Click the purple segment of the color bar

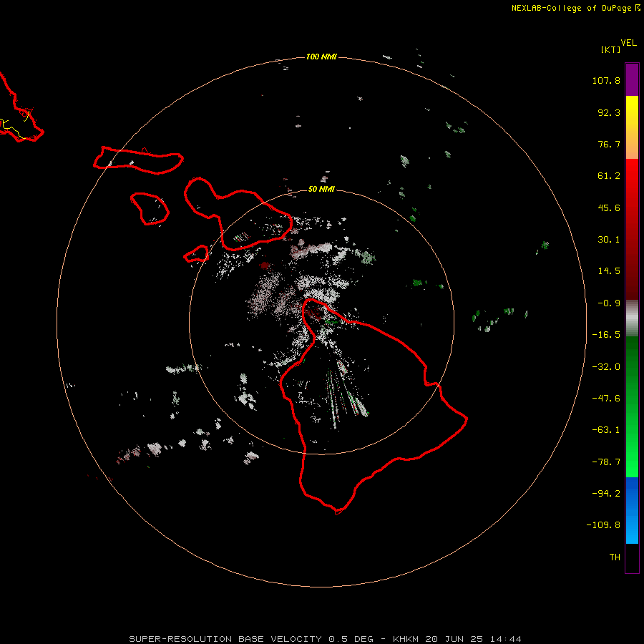point(632,79)
